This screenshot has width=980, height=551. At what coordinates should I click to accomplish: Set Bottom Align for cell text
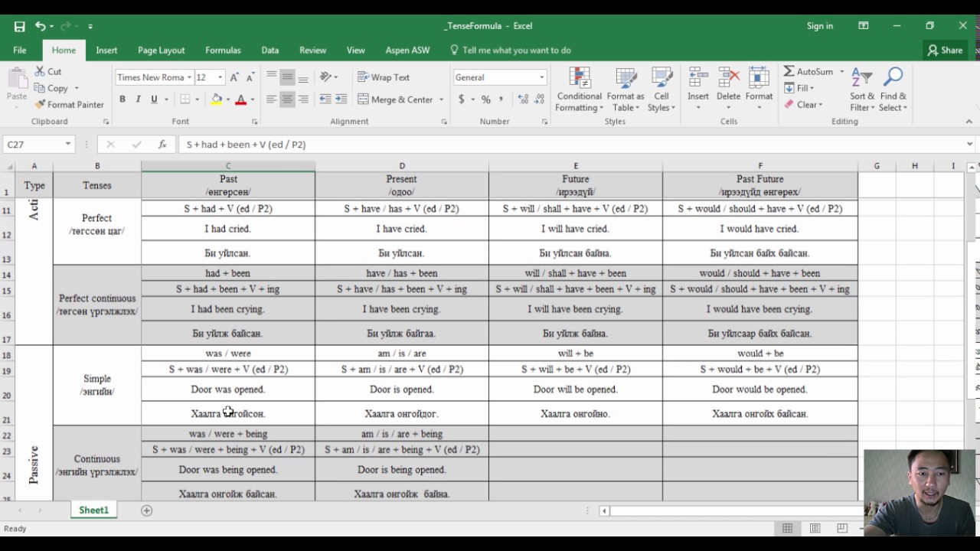[x=303, y=77]
